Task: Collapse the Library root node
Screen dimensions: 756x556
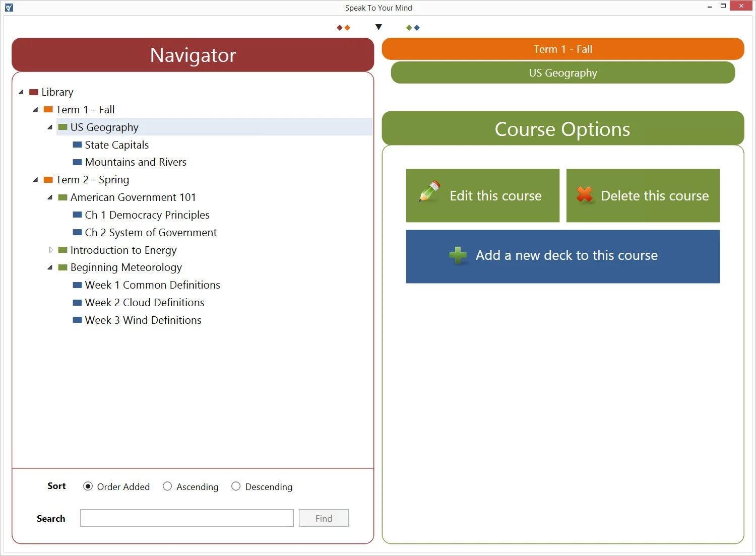Action: (x=21, y=92)
